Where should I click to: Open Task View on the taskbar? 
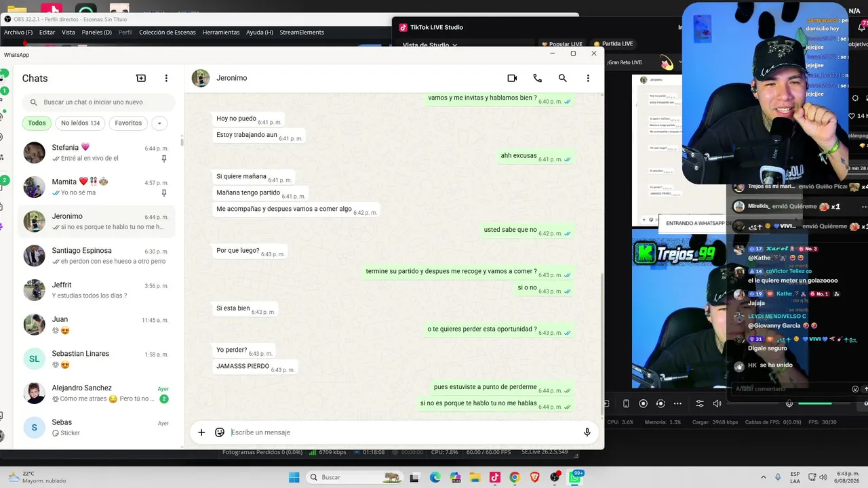point(415,477)
